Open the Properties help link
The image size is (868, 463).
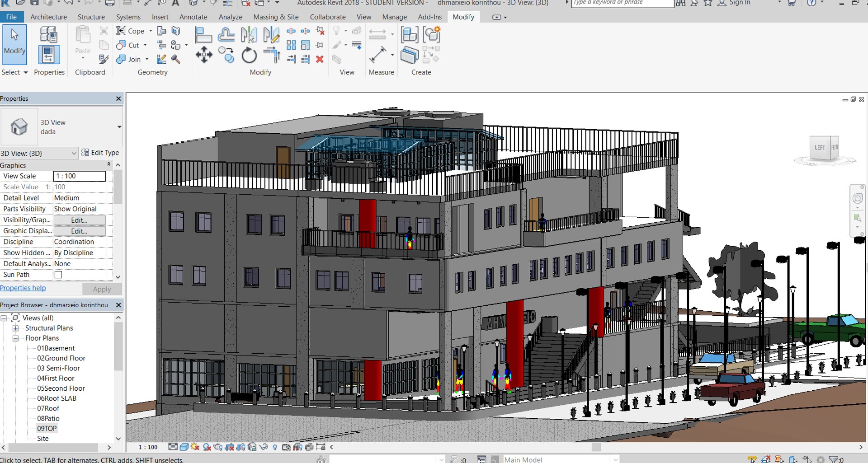coord(23,288)
